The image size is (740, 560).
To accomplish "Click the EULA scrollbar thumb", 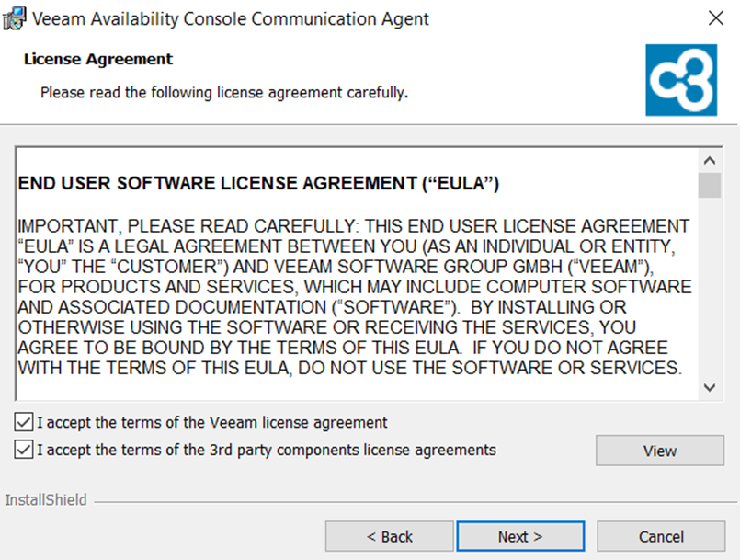I will coord(709,185).
